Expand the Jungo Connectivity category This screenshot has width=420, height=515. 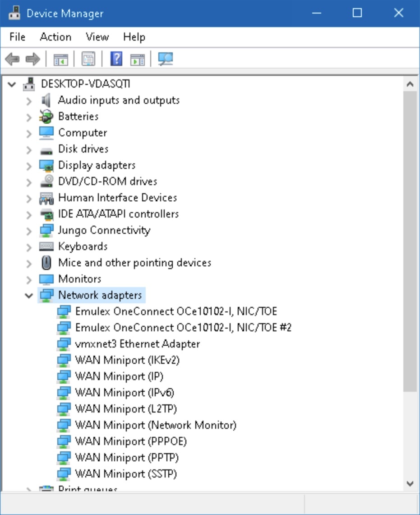tap(29, 231)
